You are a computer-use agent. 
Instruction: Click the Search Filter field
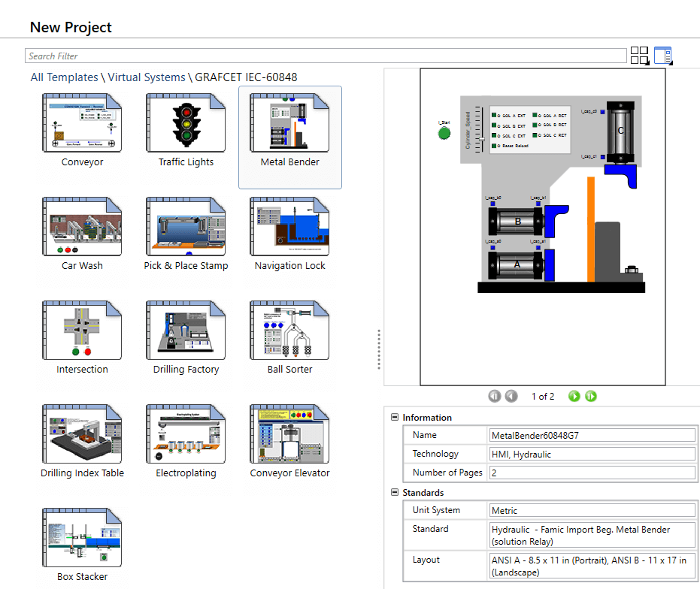[326, 56]
